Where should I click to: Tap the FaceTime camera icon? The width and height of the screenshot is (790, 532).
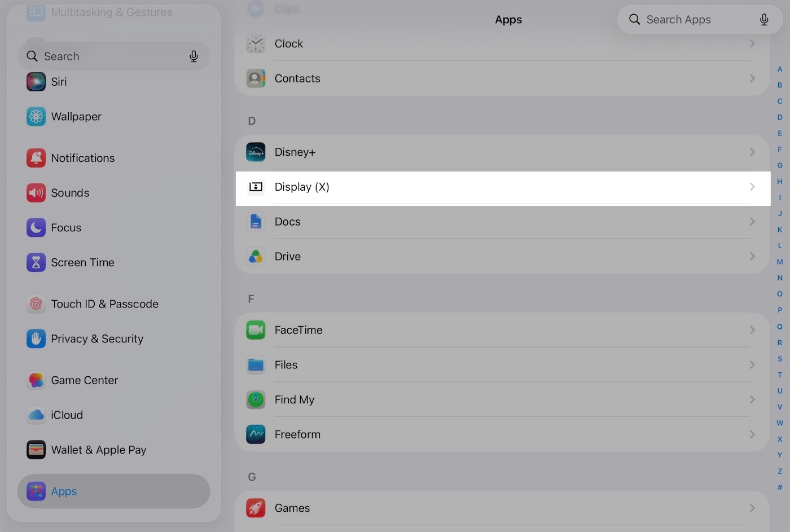tap(256, 330)
